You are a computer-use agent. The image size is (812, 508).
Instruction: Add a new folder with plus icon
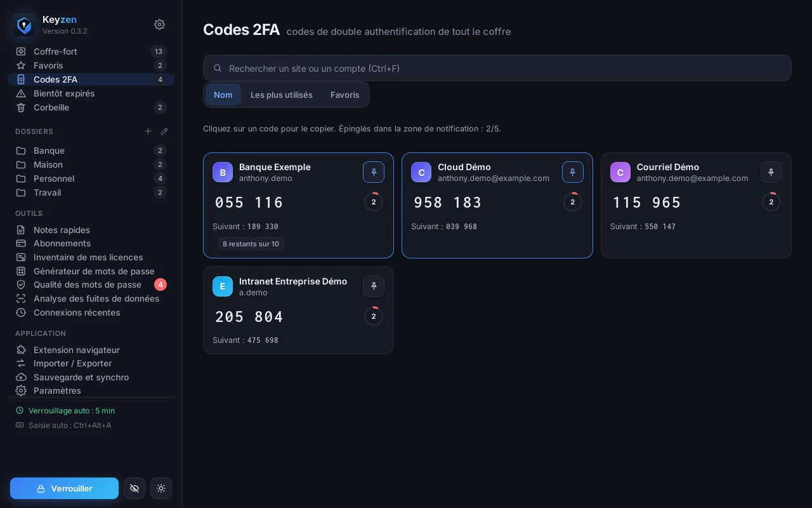click(148, 131)
